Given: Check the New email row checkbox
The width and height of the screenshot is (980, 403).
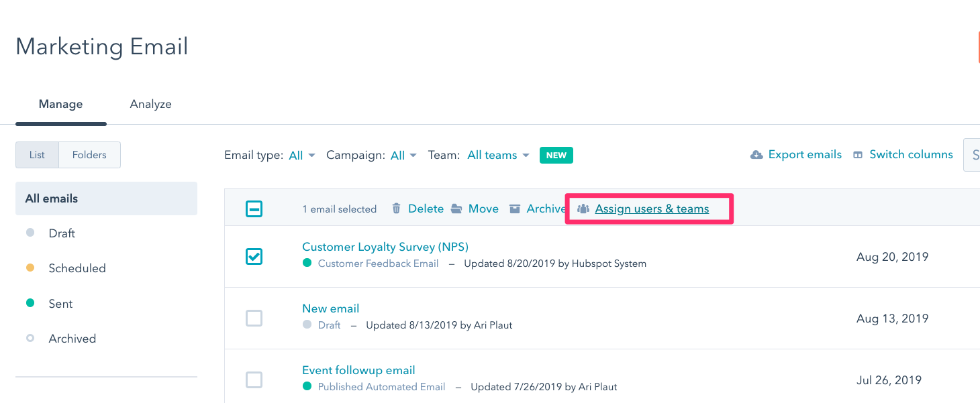Looking at the screenshot, I should (254, 318).
